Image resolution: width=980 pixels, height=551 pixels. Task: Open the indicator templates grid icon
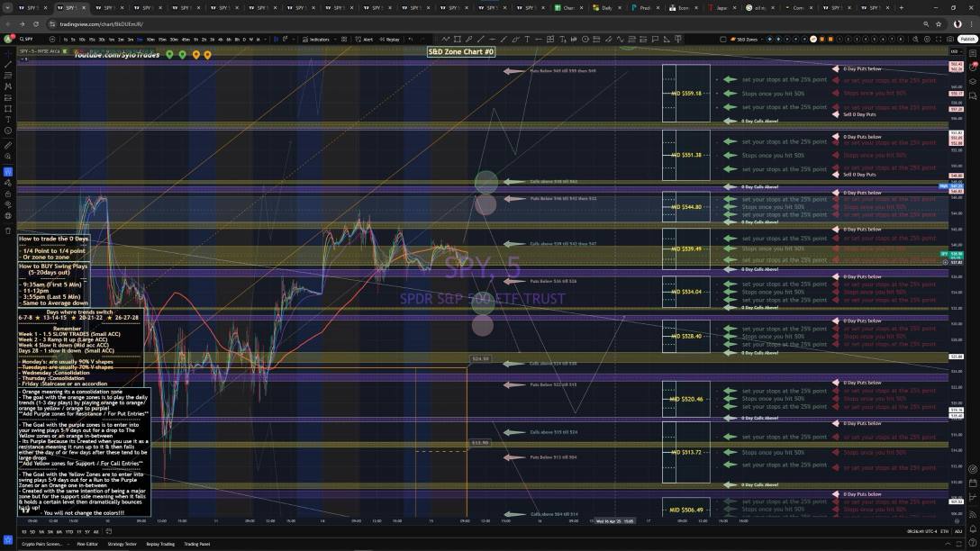(344, 39)
